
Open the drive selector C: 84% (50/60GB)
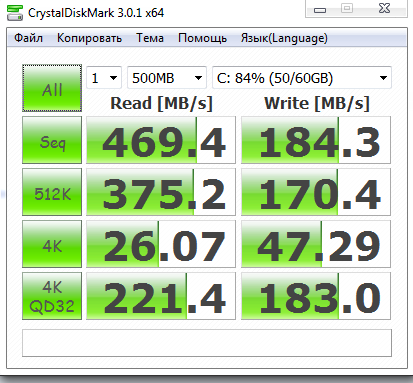pos(302,78)
